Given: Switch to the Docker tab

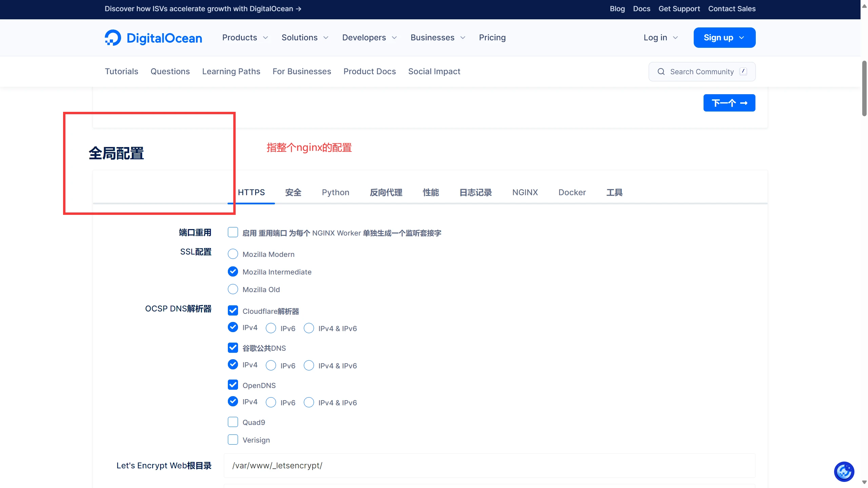Looking at the screenshot, I should (572, 192).
